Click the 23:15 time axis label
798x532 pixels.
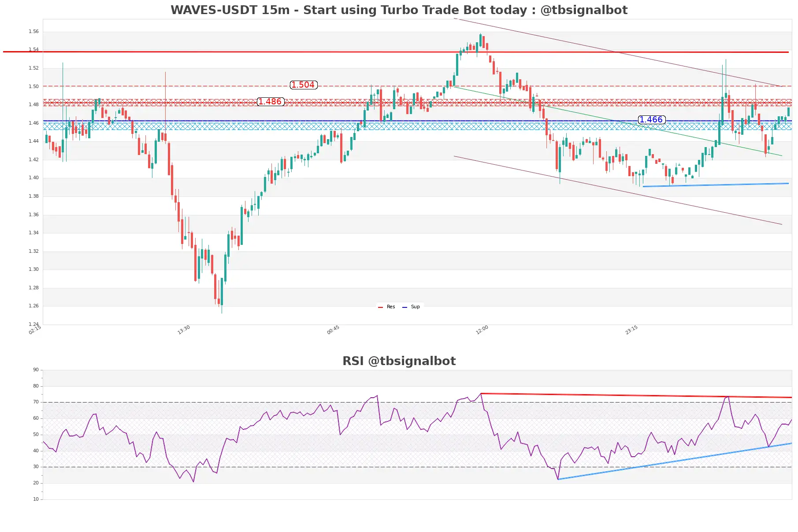pyautogui.click(x=631, y=330)
